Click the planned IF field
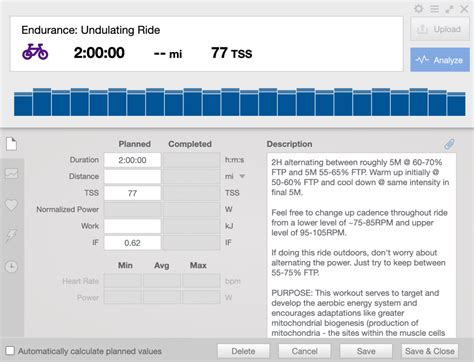The width and height of the screenshot is (474, 362). point(132,243)
